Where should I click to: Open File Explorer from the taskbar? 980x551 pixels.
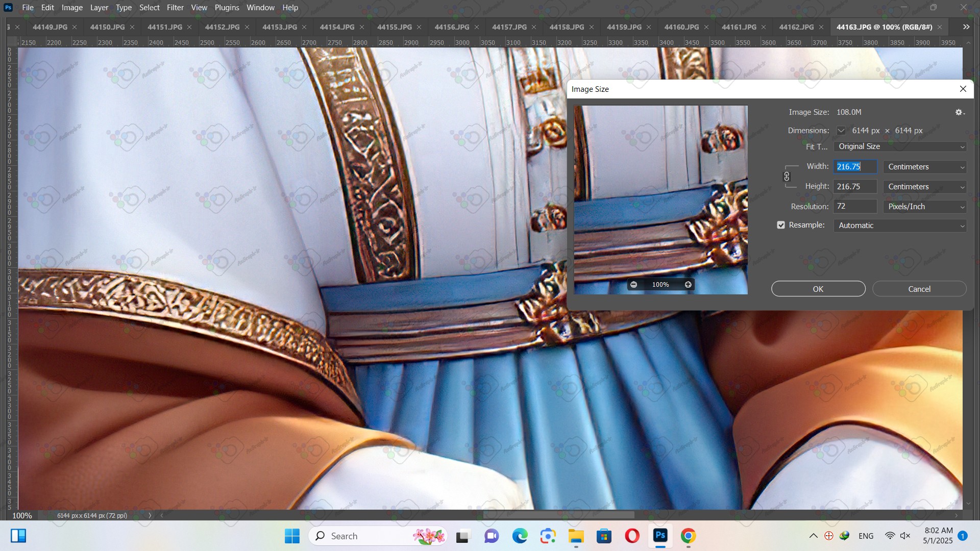[576, 536]
